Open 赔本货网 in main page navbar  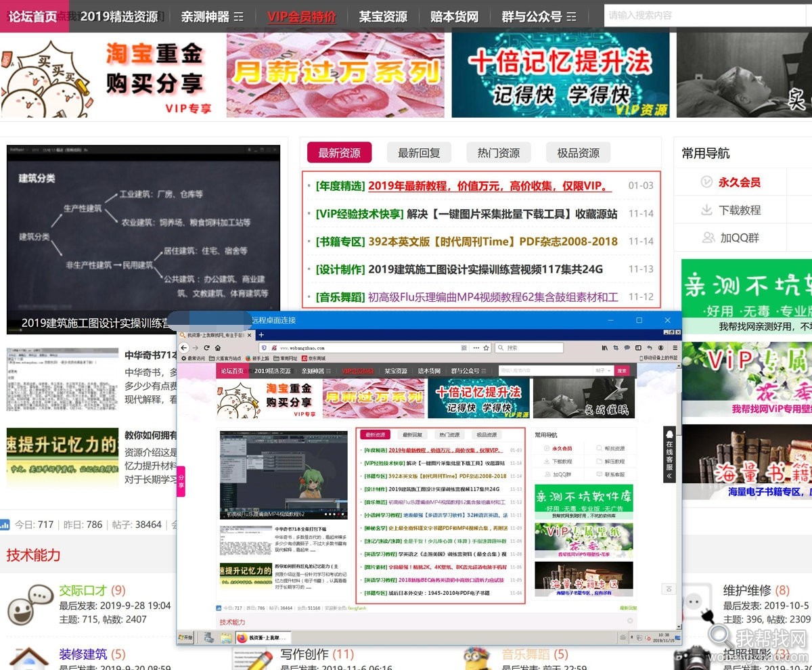click(454, 17)
